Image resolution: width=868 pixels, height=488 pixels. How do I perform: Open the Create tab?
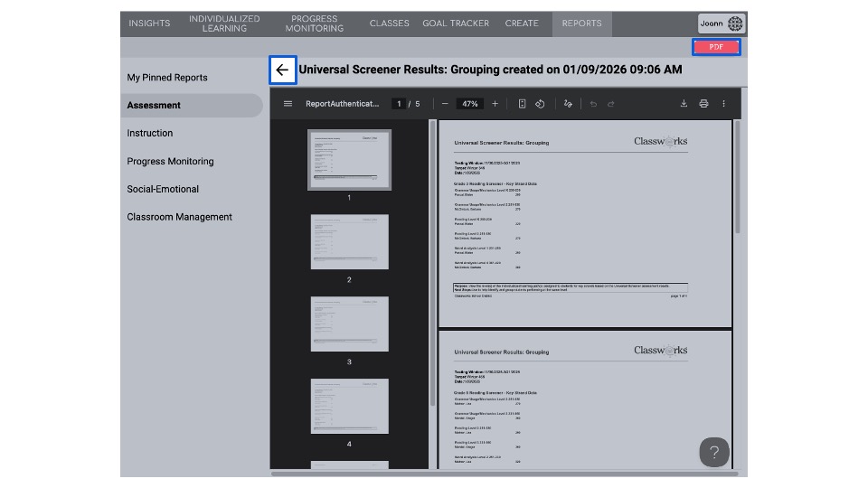pyautogui.click(x=522, y=23)
